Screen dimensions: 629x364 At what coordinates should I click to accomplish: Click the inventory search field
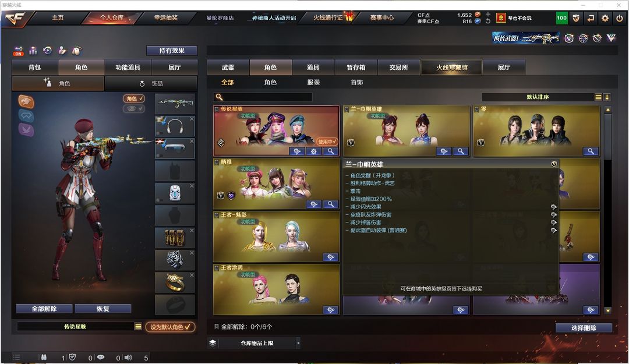tap(263, 97)
